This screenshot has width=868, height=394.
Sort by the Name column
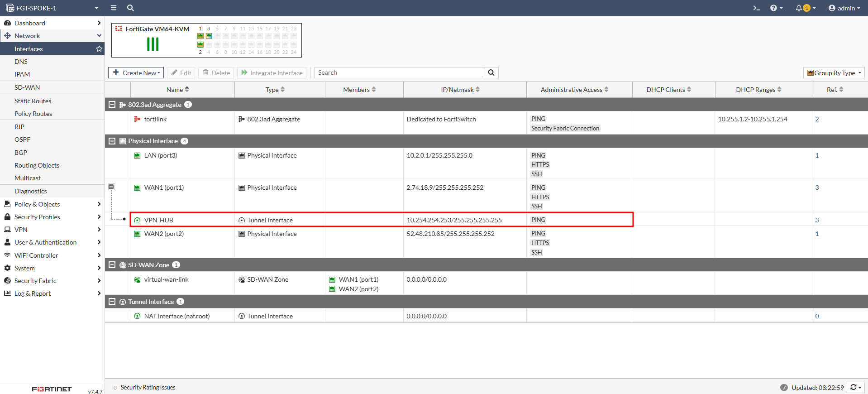pos(178,90)
